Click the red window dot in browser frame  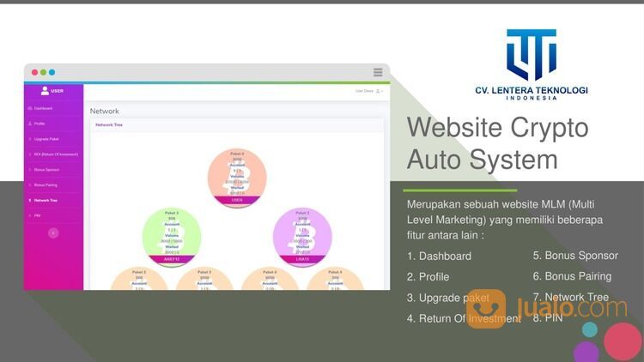pos(34,72)
